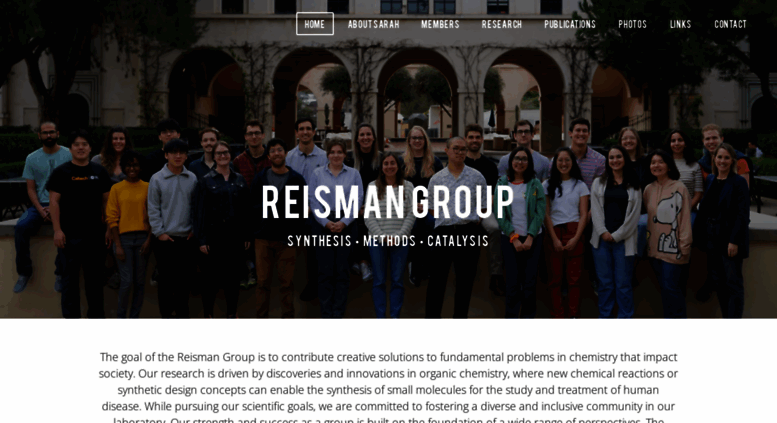
Task: Click the black Caltech t-shirt in the photo
Action: (78, 196)
